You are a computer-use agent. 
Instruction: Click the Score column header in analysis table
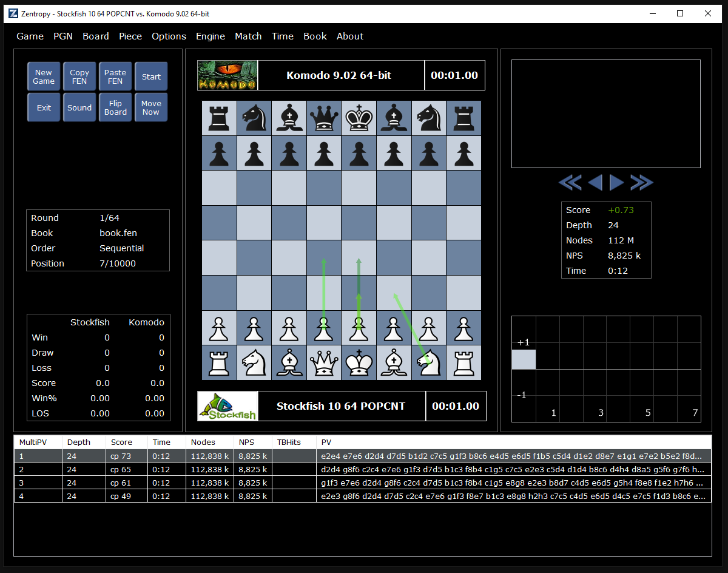pos(127,442)
